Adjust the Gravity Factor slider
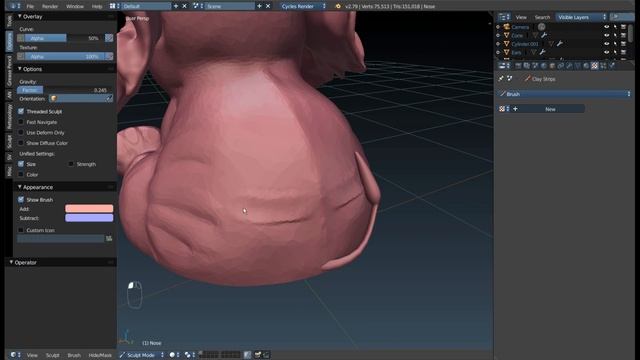 tap(64, 90)
